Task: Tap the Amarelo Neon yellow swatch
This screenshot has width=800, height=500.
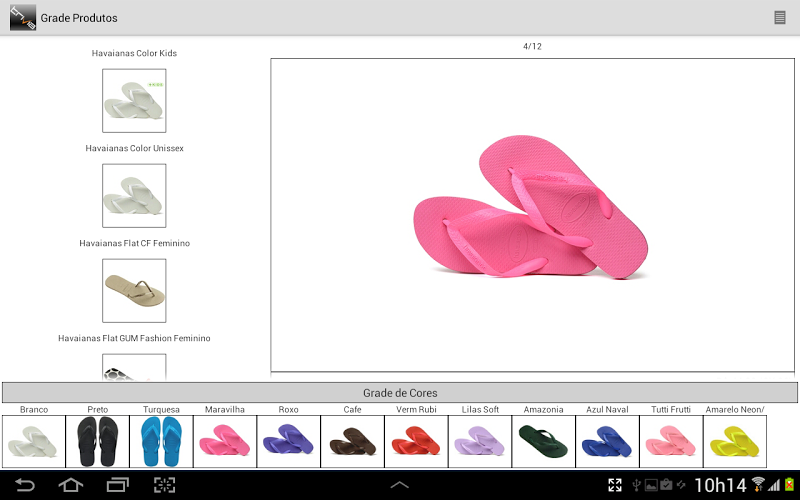Action: click(735, 441)
